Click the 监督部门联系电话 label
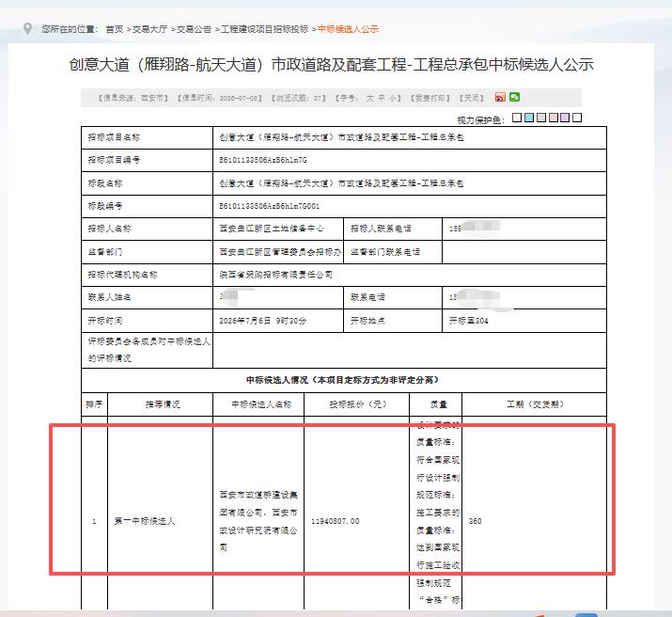The image size is (672, 617). click(x=385, y=252)
